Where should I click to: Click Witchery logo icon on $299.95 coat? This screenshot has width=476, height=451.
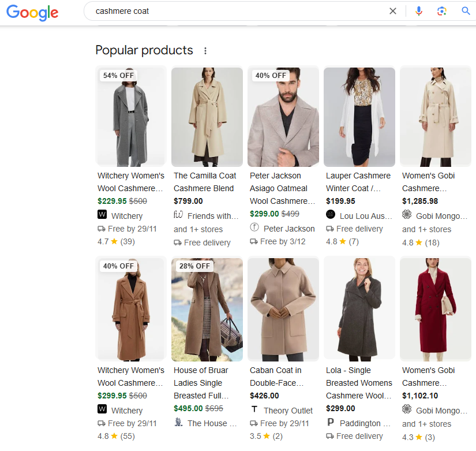tap(102, 409)
